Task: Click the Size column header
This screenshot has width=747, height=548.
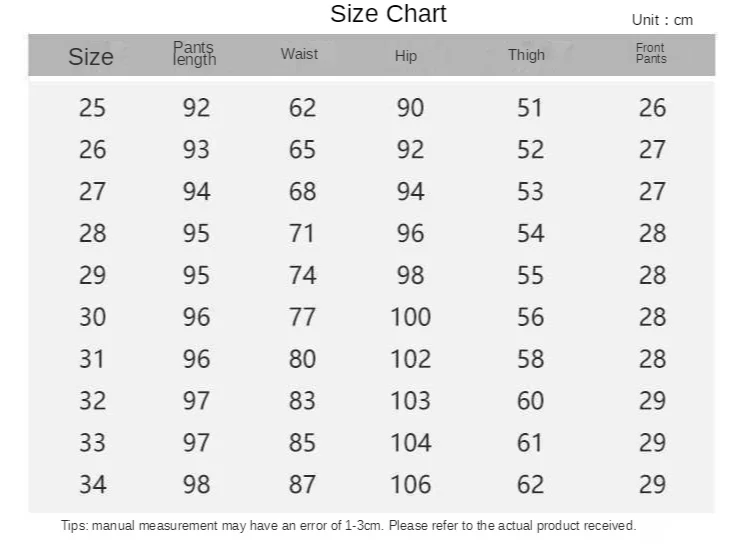Action: [x=91, y=57]
